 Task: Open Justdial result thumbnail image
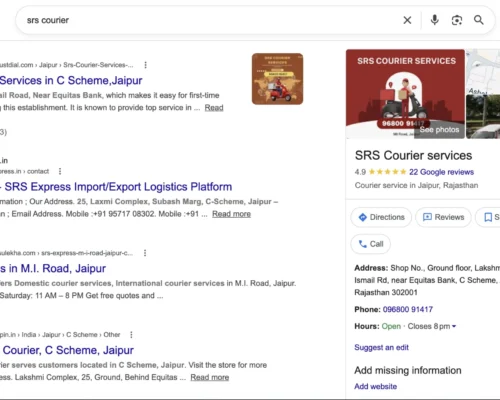277,79
